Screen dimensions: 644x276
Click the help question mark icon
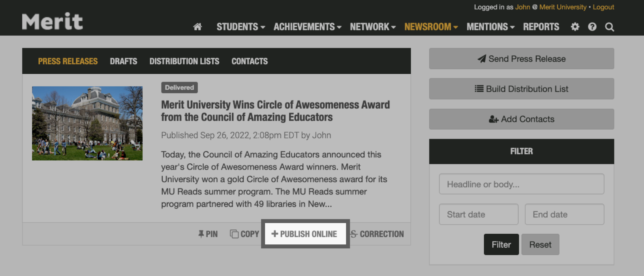pos(592,26)
